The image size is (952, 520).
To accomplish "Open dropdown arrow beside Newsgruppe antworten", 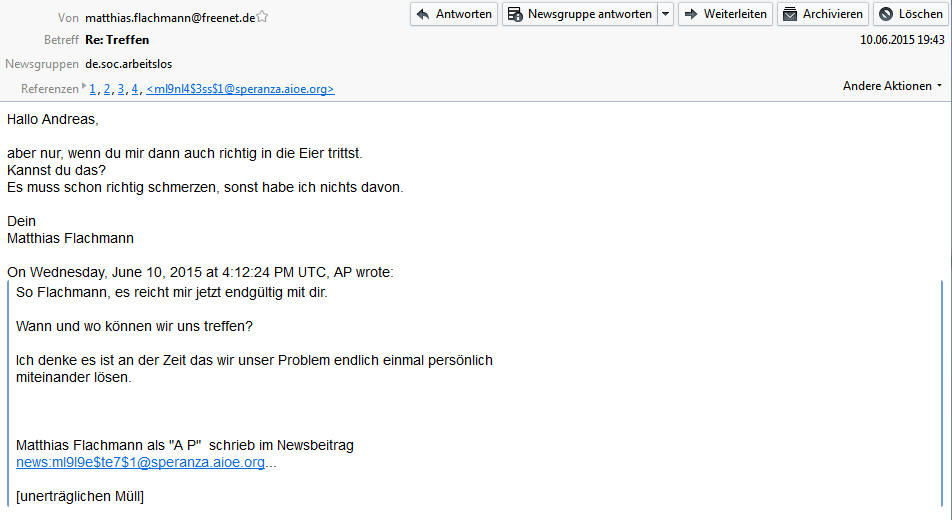I will [665, 14].
